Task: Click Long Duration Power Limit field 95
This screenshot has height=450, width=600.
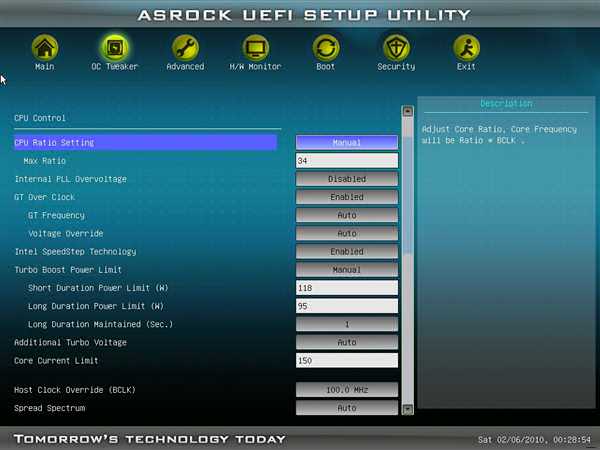Action: point(347,306)
